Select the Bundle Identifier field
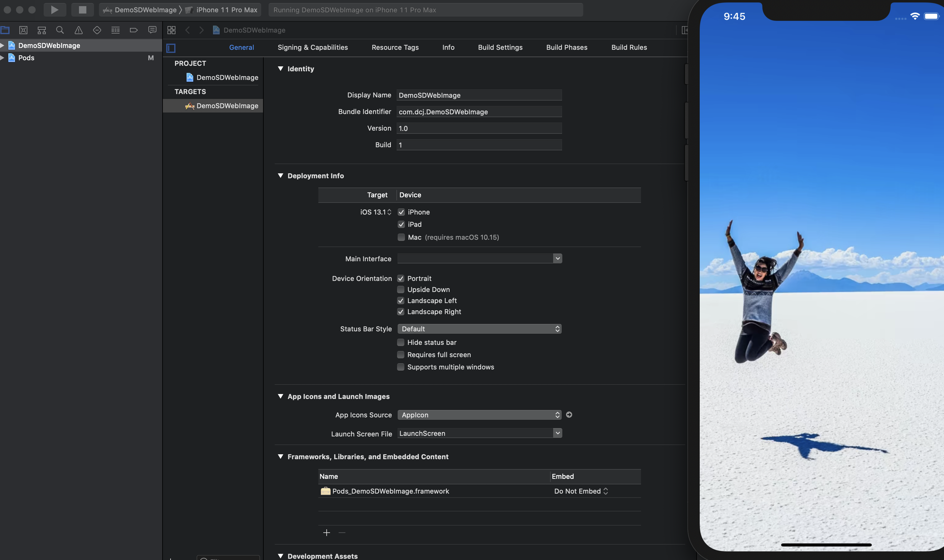Viewport: 944px width, 560px height. (x=478, y=111)
